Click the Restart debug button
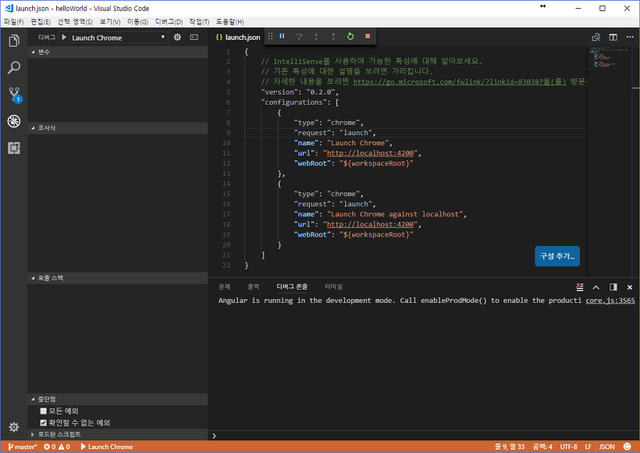Image resolution: width=640 pixels, height=453 pixels. click(x=350, y=37)
